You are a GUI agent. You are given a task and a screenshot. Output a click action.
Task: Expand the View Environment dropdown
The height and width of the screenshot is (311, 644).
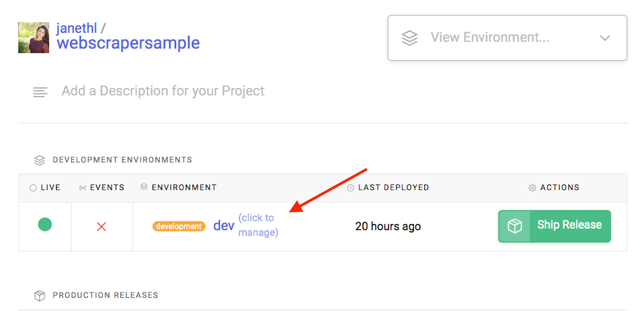[507, 38]
